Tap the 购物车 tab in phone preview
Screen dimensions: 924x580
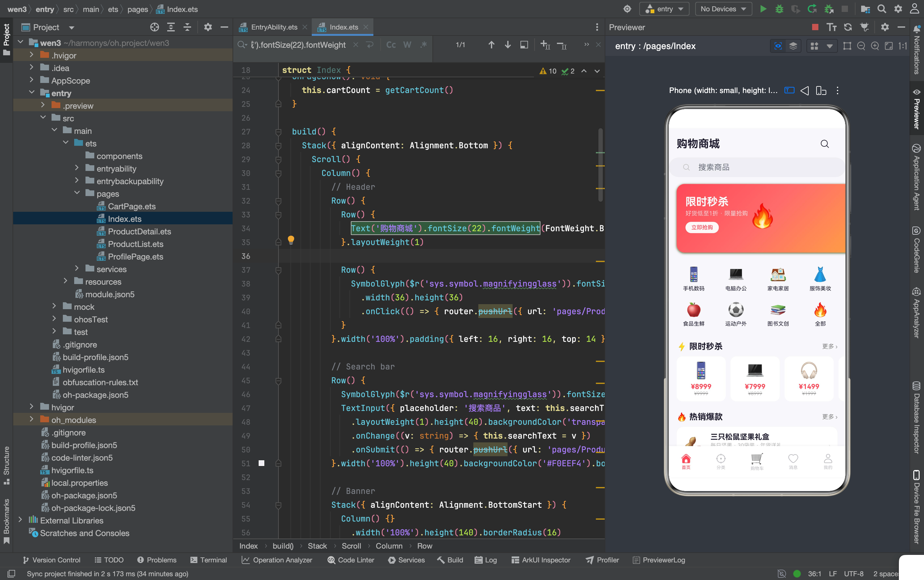(x=757, y=462)
